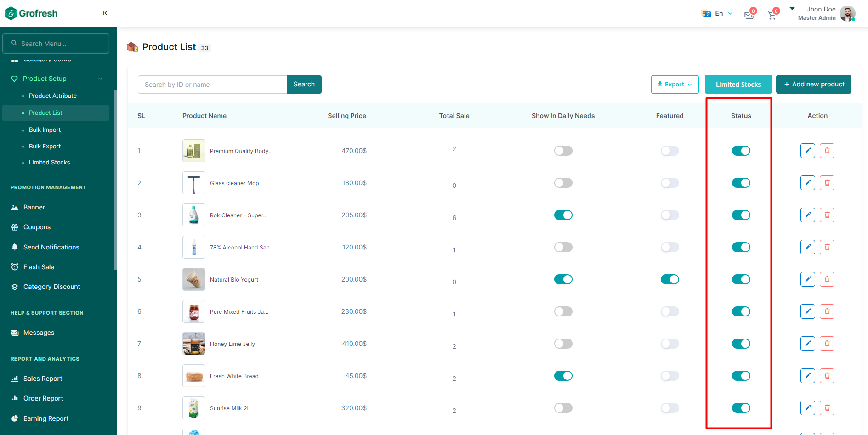Focus the Search Menu field
This screenshot has height=435, width=868.
click(x=56, y=44)
